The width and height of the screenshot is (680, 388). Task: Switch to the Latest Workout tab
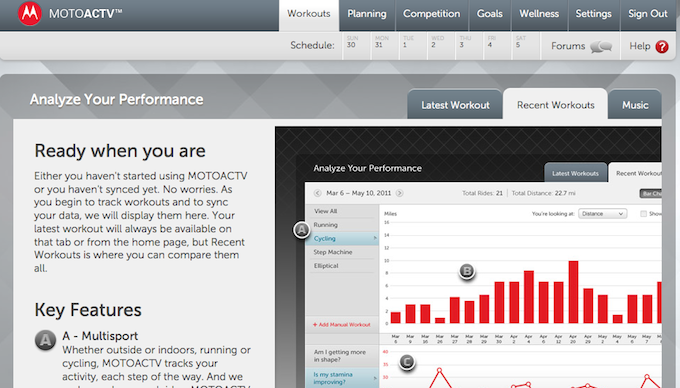pyautogui.click(x=455, y=105)
